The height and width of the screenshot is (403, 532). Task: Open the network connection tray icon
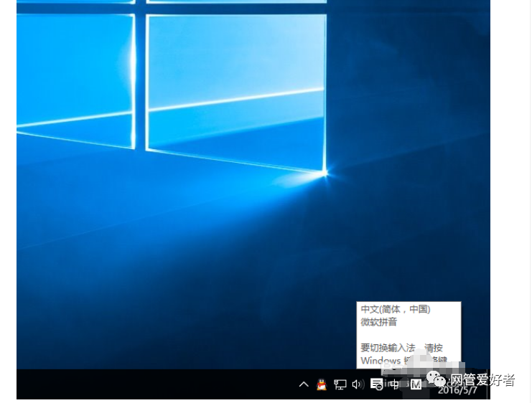coord(340,384)
